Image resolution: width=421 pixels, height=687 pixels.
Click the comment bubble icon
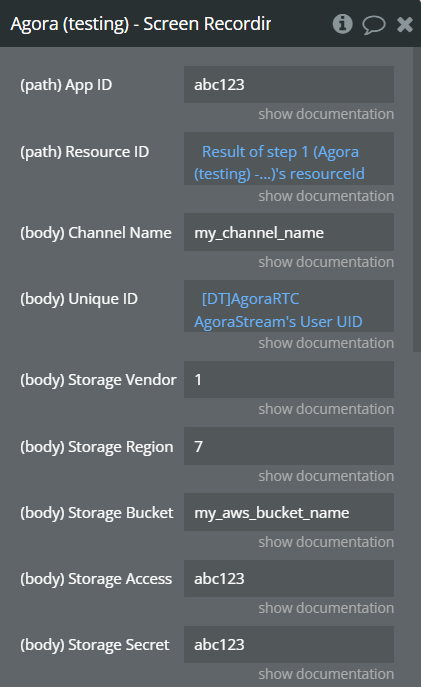click(x=374, y=25)
